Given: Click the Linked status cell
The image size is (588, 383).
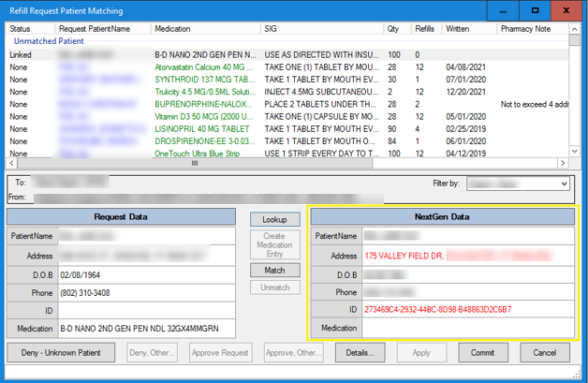Looking at the screenshot, I should tap(21, 54).
